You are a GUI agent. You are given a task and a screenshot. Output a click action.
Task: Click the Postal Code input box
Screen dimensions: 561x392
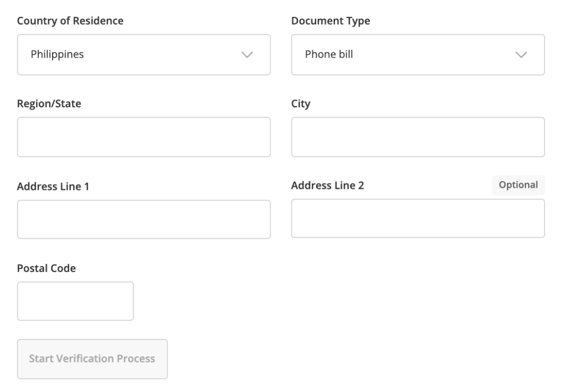pos(76,301)
